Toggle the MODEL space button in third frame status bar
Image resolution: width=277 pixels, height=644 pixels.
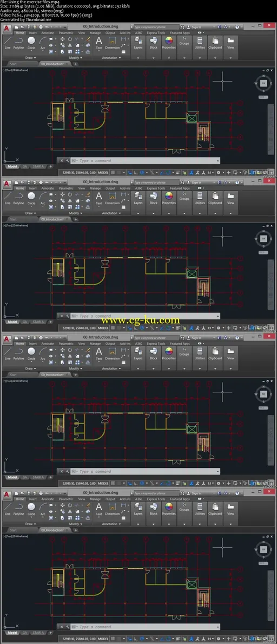click(x=103, y=484)
